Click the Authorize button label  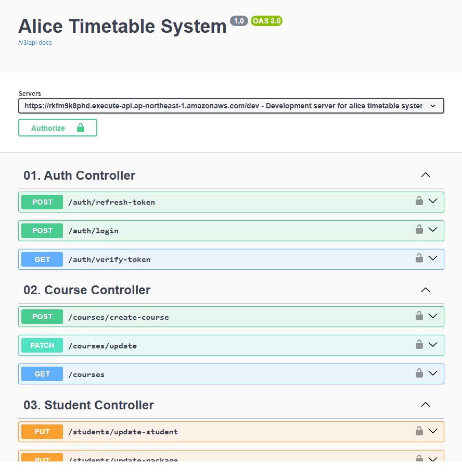point(48,128)
